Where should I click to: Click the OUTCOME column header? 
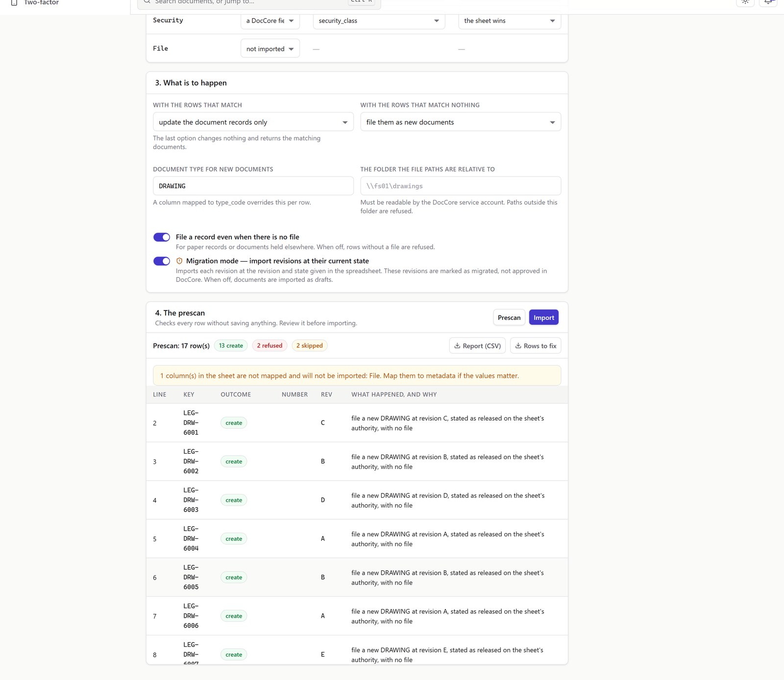[x=236, y=394]
